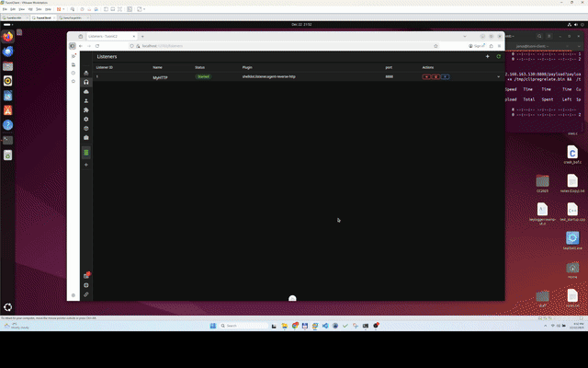The image size is (588, 368).
Task: Open Files manager from the Ubuntu dock
Action: click(7, 66)
